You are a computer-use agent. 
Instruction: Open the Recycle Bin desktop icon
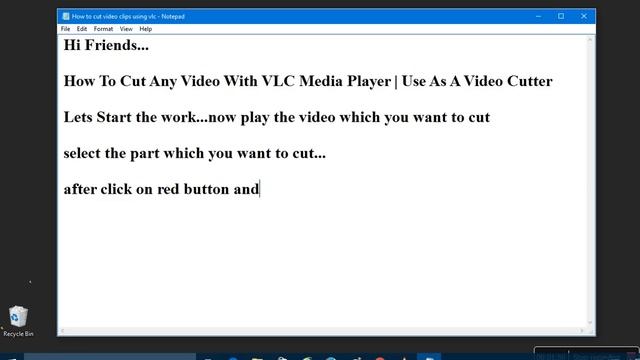[x=18, y=321]
